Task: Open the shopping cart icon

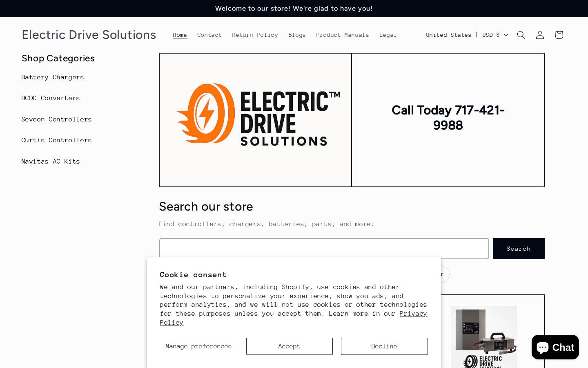Action: point(559,35)
